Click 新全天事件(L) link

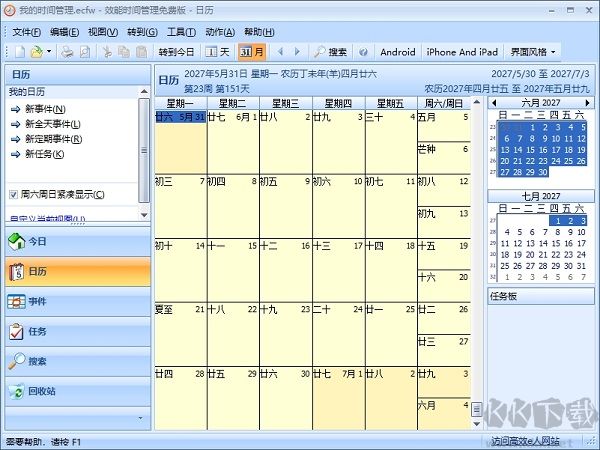pos(53,124)
